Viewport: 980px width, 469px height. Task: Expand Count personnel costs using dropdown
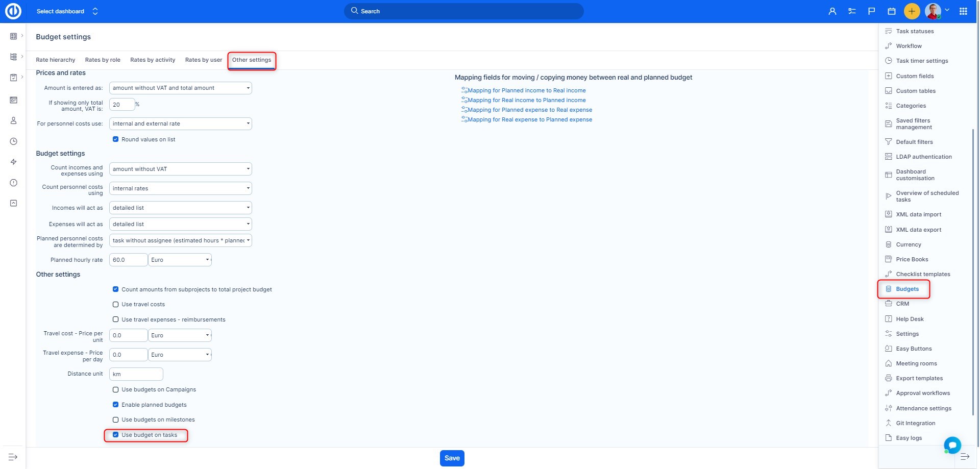[x=180, y=188]
